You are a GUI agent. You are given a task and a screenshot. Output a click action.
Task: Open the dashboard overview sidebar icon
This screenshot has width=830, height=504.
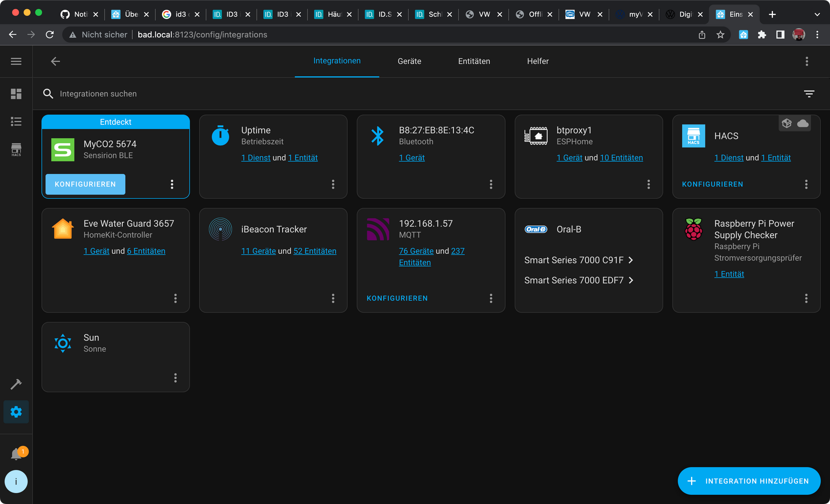click(x=16, y=94)
